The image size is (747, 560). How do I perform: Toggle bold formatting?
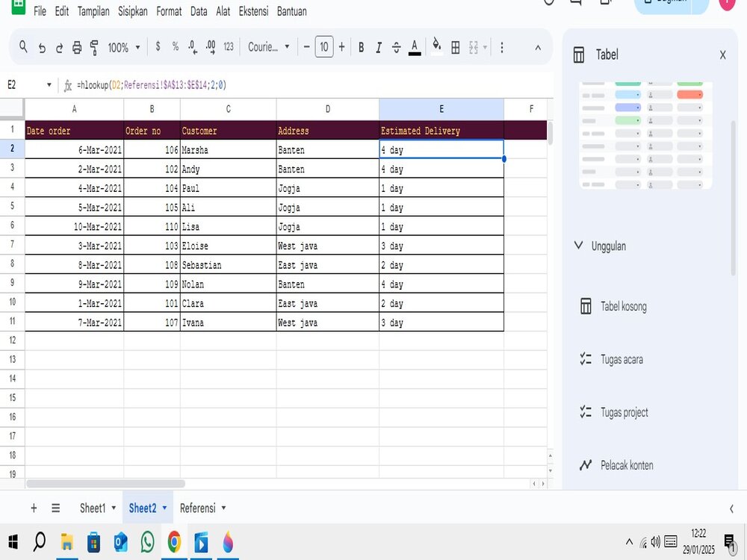pos(361,47)
